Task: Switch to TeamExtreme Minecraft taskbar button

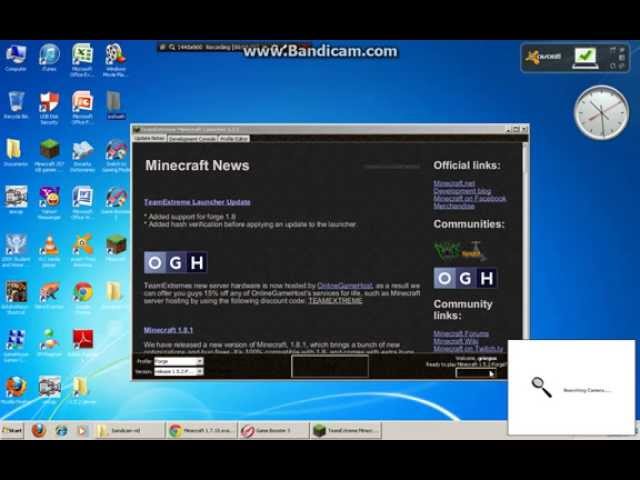Action: coord(346,431)
